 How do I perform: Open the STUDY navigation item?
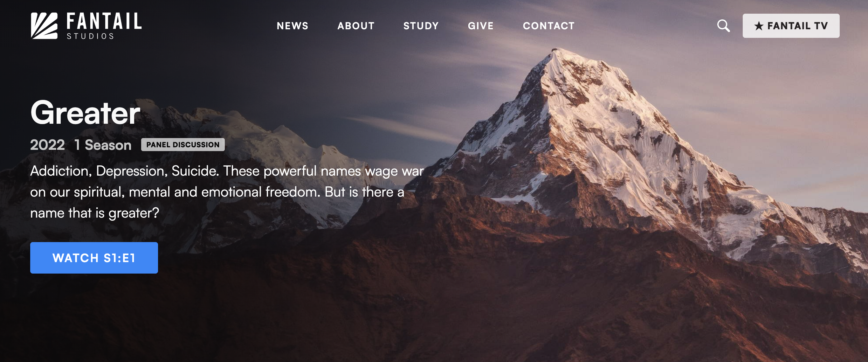[421, 26]
